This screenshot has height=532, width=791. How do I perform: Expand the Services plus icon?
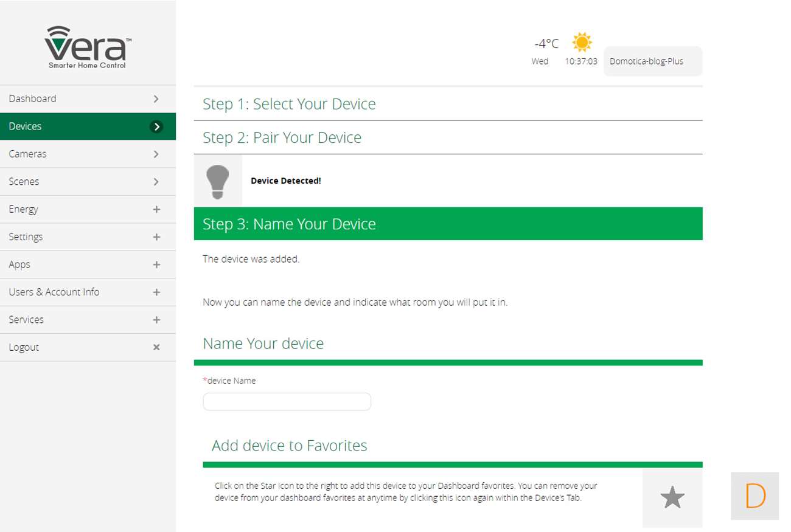click(x=156, y=320)
